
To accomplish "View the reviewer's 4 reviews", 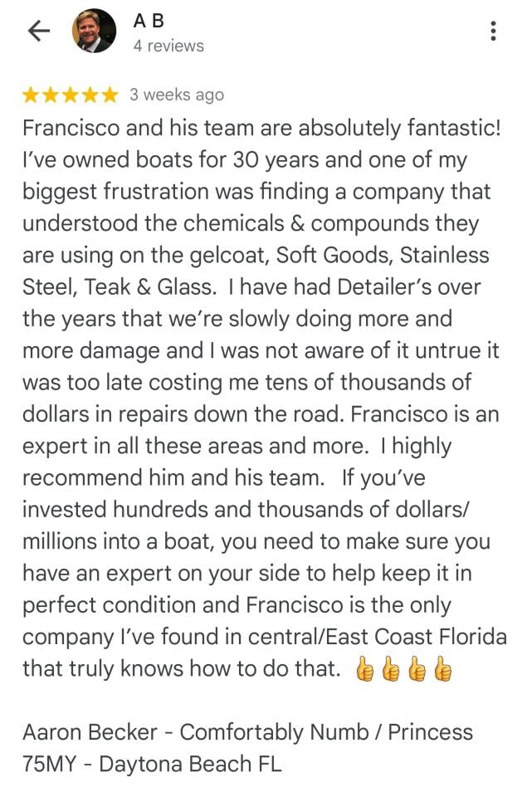I will (x=168, y=46).
